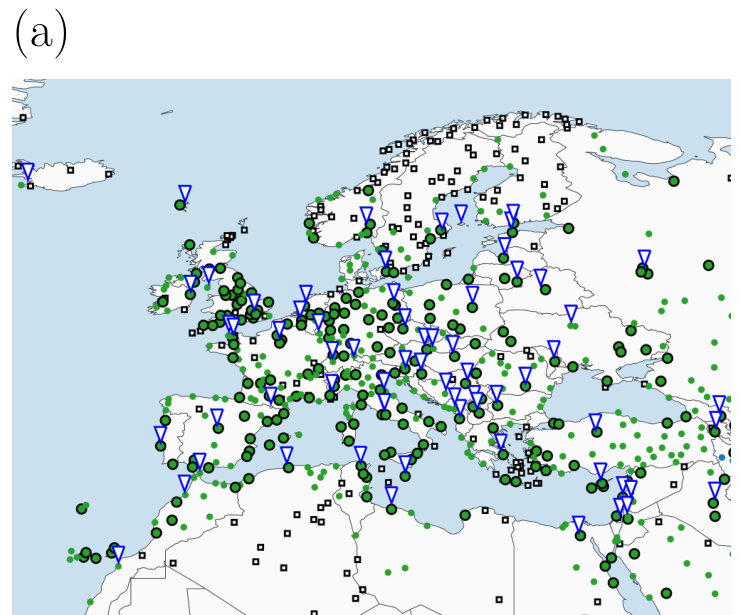Click the blue triangle marker at Warsaw
Image resolution: width=741 pixels, height=615 pixels.
pyautogui.click(x=472, y=294)
